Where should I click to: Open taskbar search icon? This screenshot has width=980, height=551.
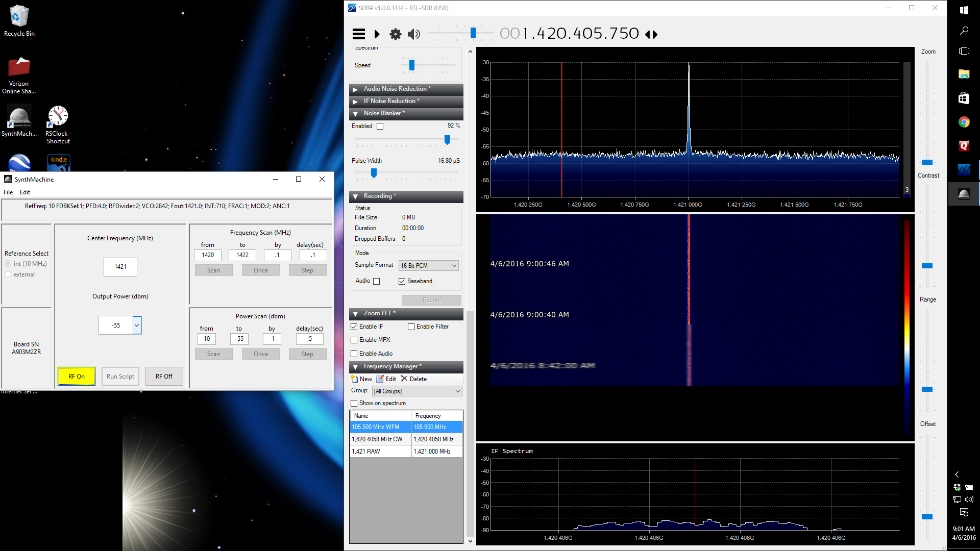[x=964, y=31]
